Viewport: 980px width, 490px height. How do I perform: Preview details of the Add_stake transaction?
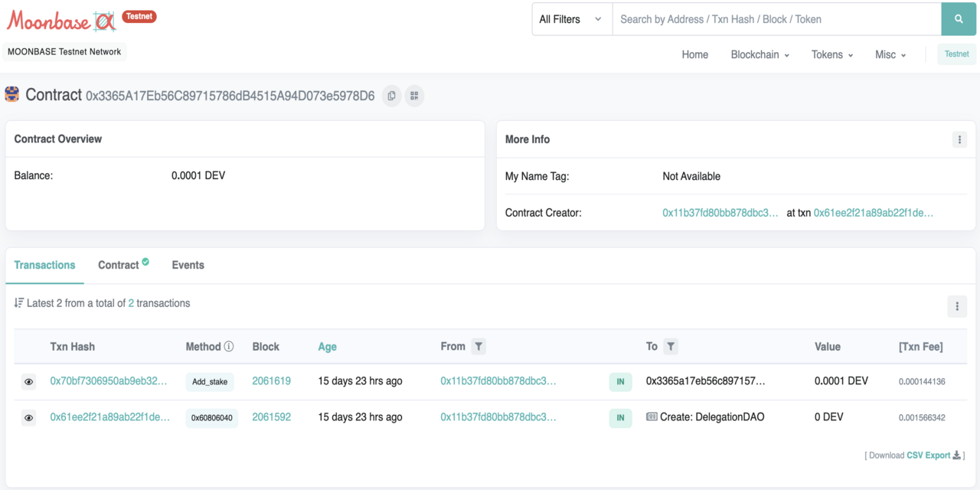[x=28, y=381]
